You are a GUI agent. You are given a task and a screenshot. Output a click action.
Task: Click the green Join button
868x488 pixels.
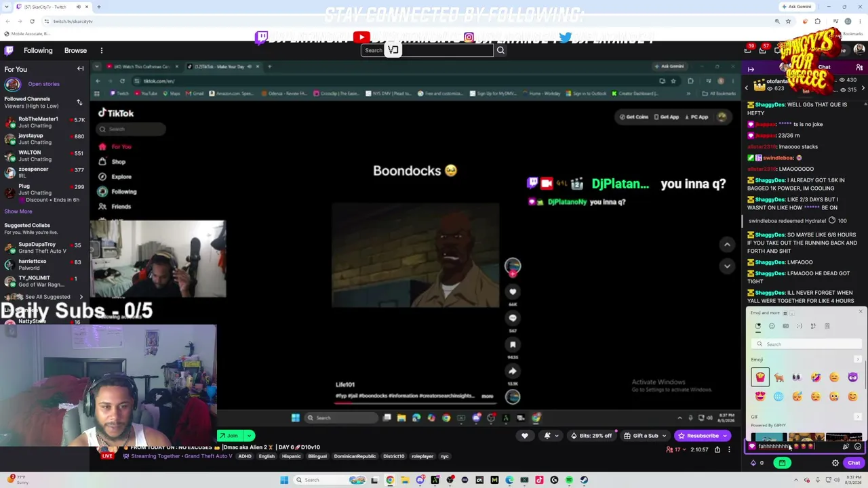[x=230, y=436]
